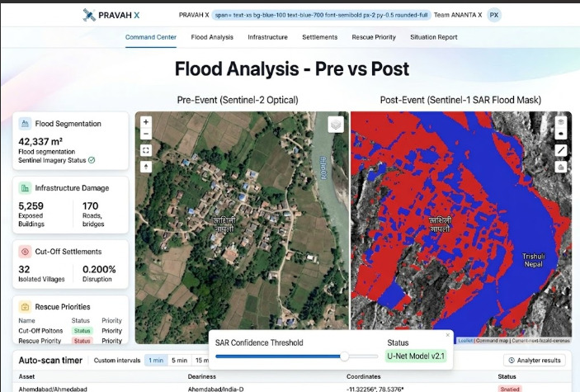Click the SAR Confidence Threshold slider handle
This screenshot has width=580, height=392.
[x=344, y=357]
